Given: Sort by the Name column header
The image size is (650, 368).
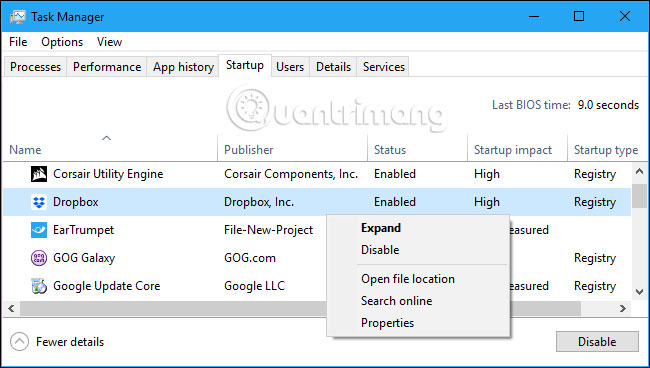Looking at the screenshot, I should coord(110,150).
